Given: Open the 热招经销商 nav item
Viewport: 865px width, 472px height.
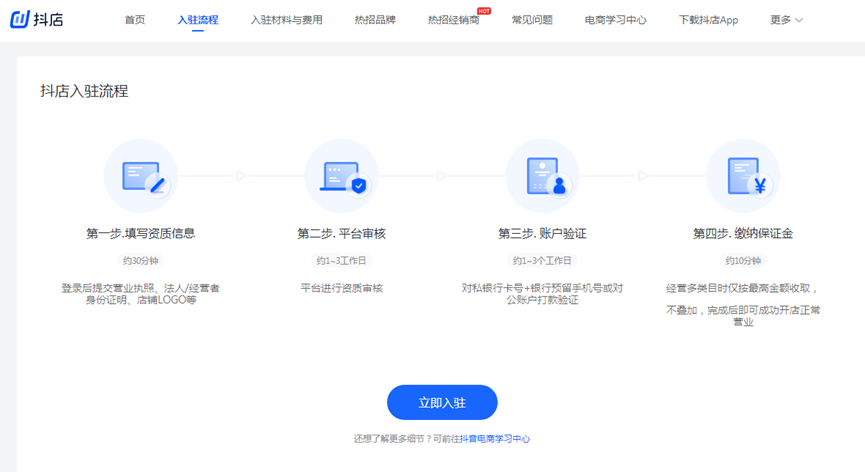Looking at the screenshot, I should [x=453, y=20].
